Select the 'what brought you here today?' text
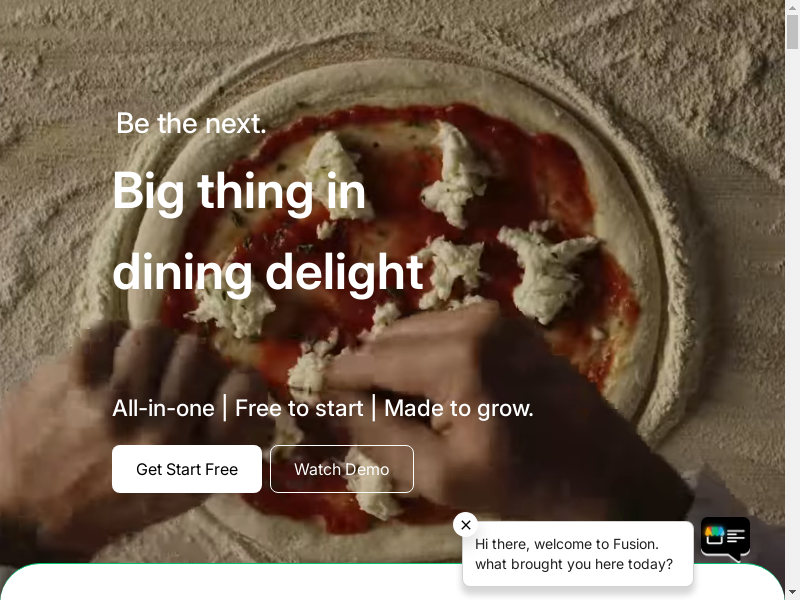This screenshot has height=600, width=800. click(x=574, y=564)
